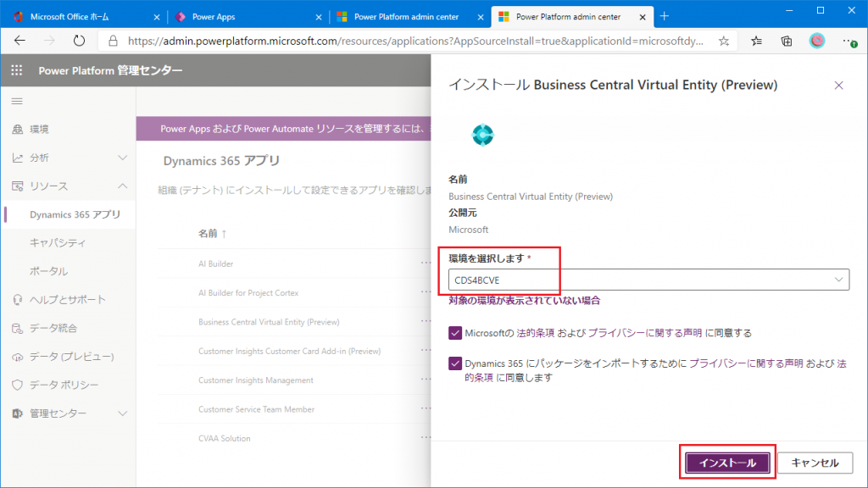Open the app launcher waffle icon
This screenshot has height=488, width=868.
coord(17,70)
